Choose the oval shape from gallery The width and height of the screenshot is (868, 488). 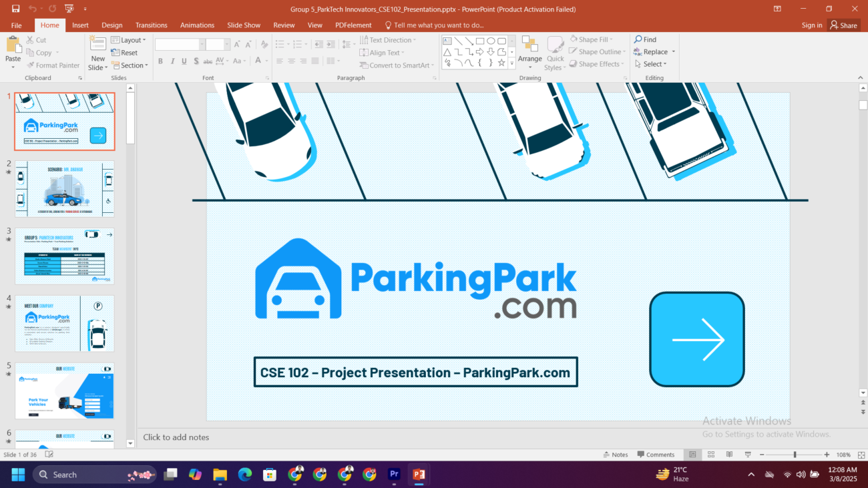coord(491,41)
